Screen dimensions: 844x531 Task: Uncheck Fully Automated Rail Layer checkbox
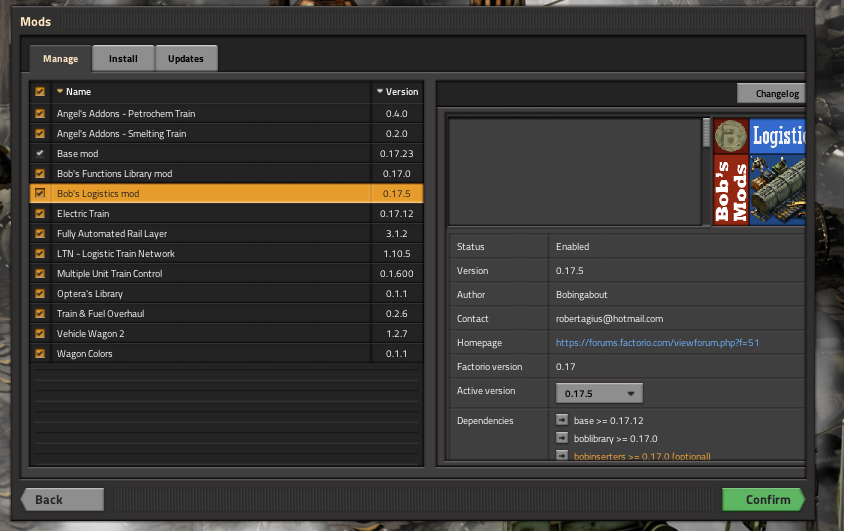(x=40, y=233)
